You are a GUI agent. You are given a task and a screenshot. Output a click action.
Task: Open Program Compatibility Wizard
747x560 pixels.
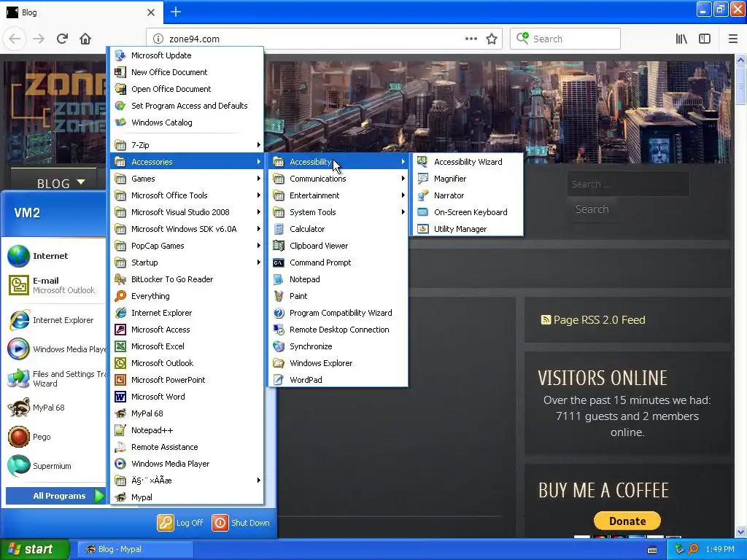[x=338, y=313]
